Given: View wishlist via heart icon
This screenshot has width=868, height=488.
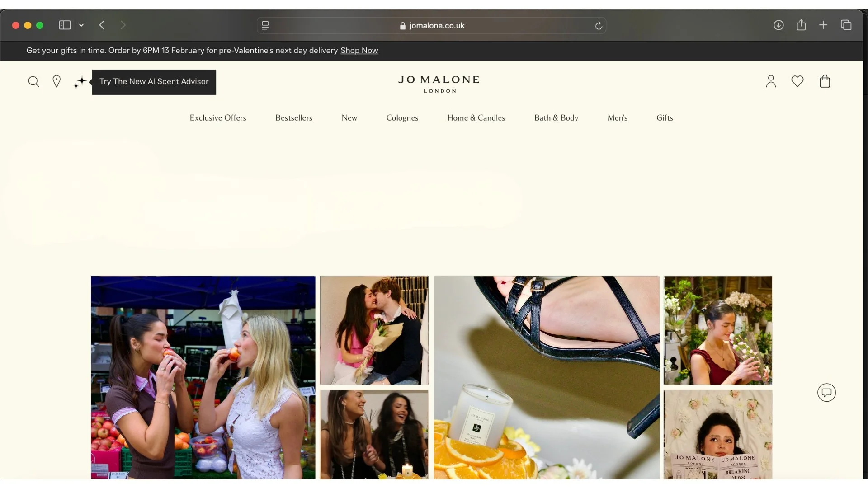Looking at the screenshot, I should pos(797,81).
